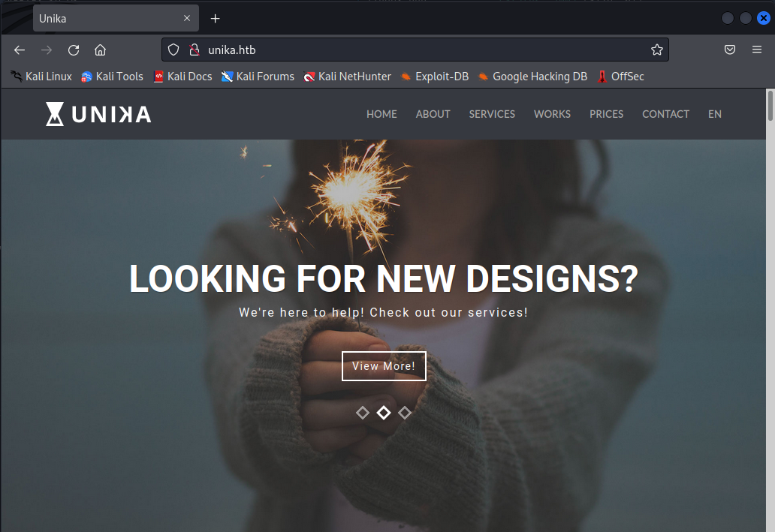Go to the ABOUT section
Viewport: 775px width, 532px height.
point(433,114)
